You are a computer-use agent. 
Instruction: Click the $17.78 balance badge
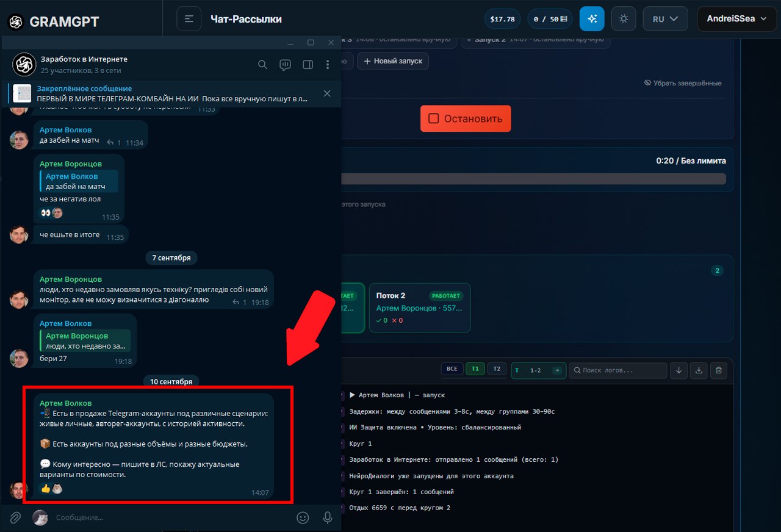503,19
